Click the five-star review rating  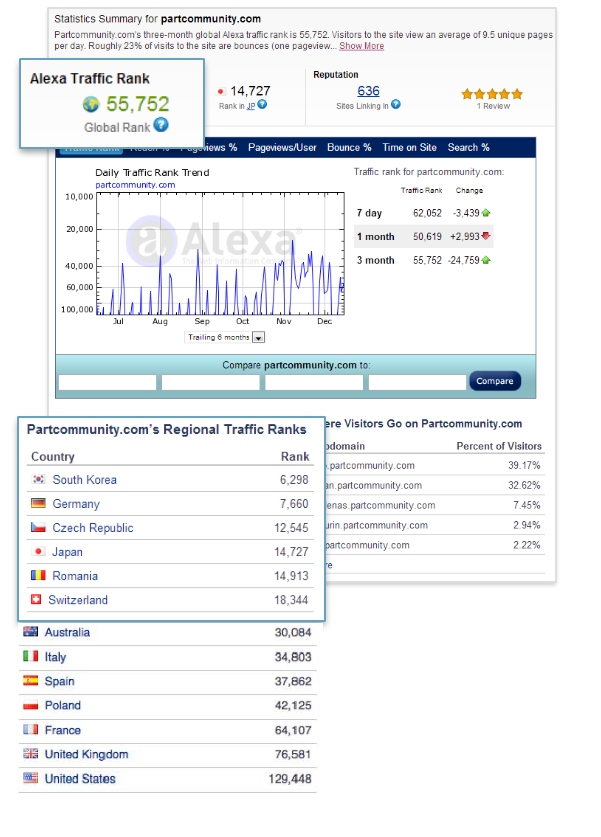point(492,93)
